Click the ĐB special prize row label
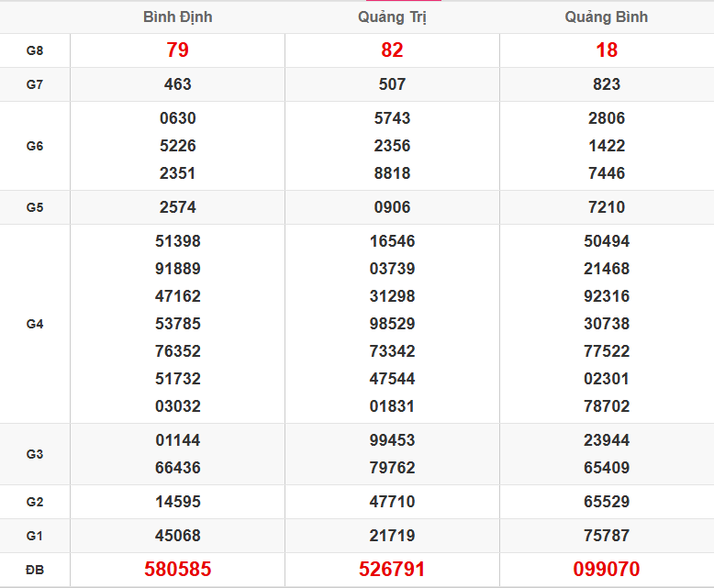The height and width of the screenshot is (588, 714). pos(35,570)
